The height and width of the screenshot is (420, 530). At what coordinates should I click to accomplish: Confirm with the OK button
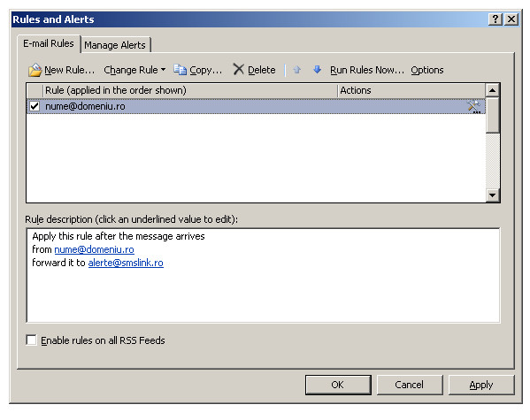click(x=338, y=385)
